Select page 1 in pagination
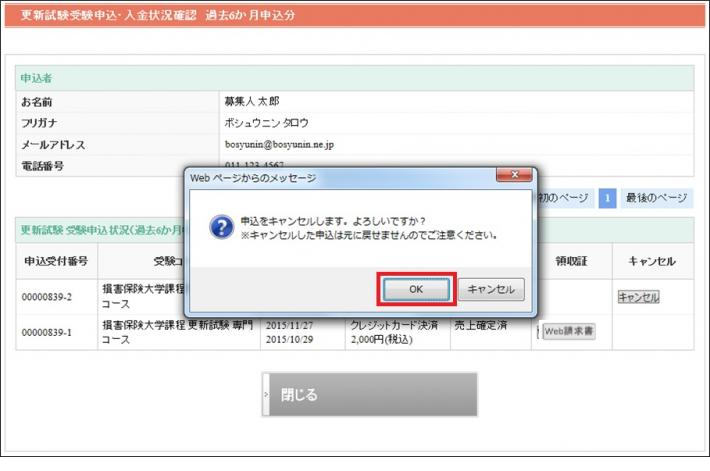 (x=607, y=198)
